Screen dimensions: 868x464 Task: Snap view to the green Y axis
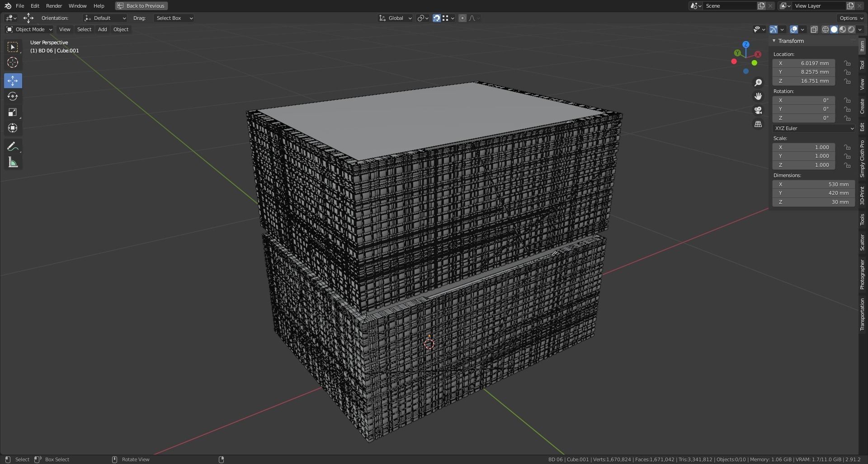tap(737, 53)
